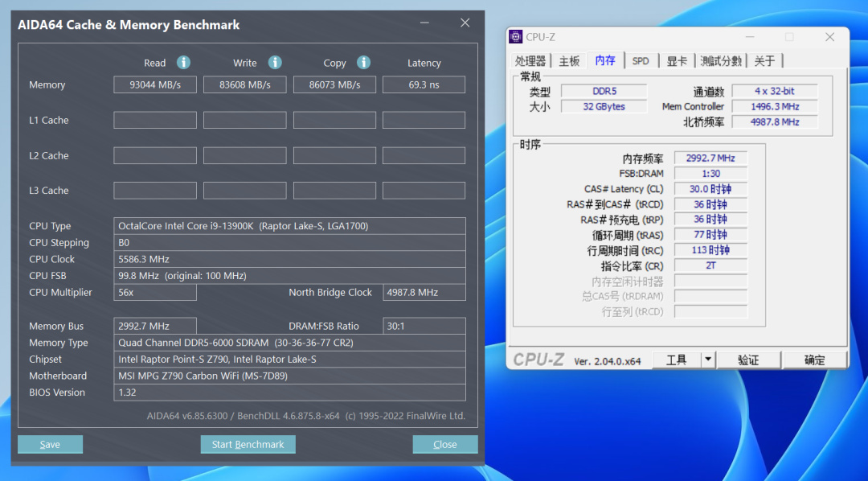Viewport: 868px width, 481px height.
Task: Click the AIDA64 Cache & Memory Benchmark title
Action: coord(129,25)
